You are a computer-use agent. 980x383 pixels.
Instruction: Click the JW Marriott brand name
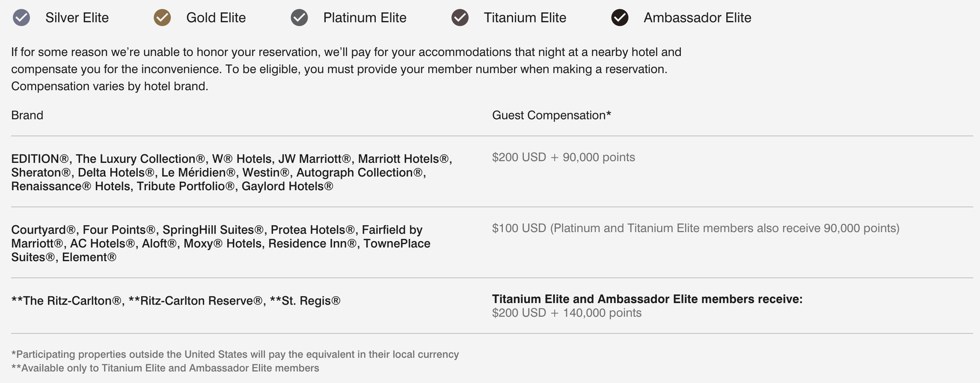point(313,159)
